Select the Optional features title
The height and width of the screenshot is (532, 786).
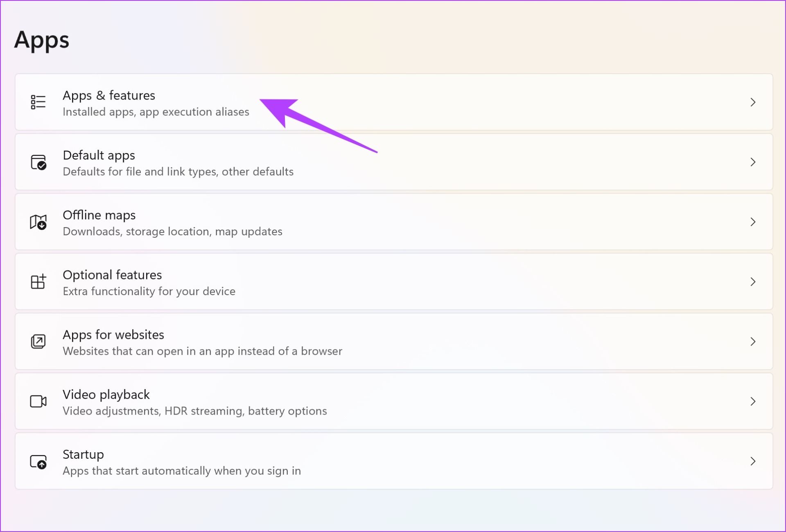tap(112, 275)
